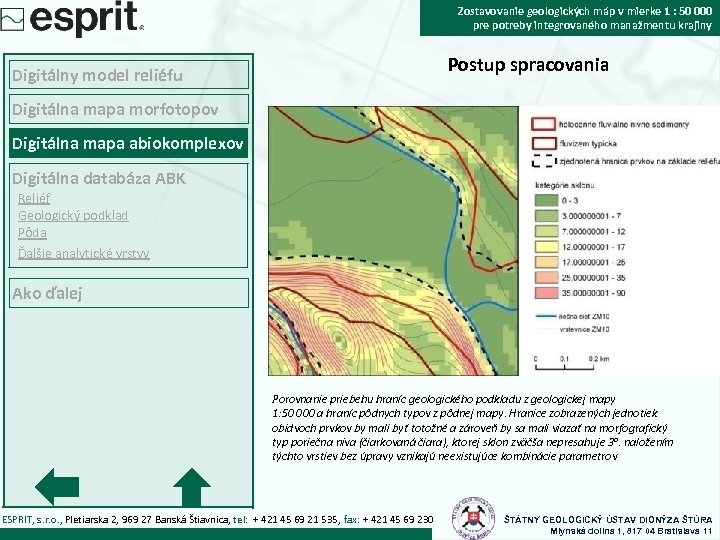Click the tel: +421 45 69 21 535 text
Viewport: 720px width, 540px height.
click(x=286, y=519)
